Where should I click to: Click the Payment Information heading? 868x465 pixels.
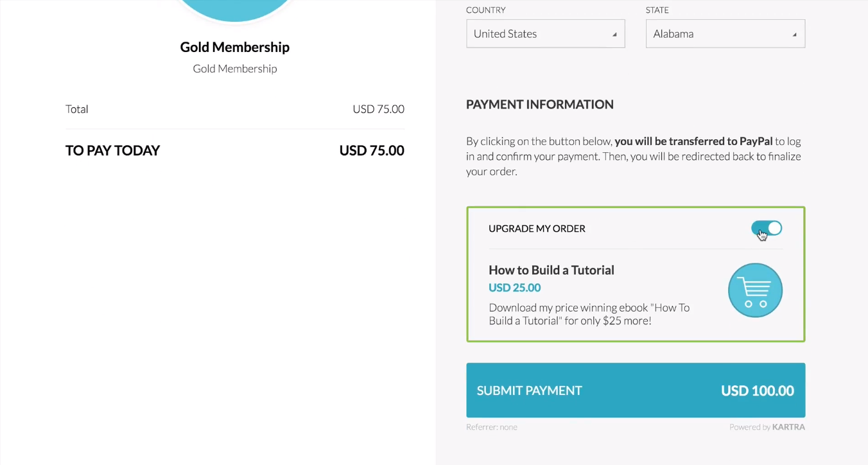tap(539, 104)
